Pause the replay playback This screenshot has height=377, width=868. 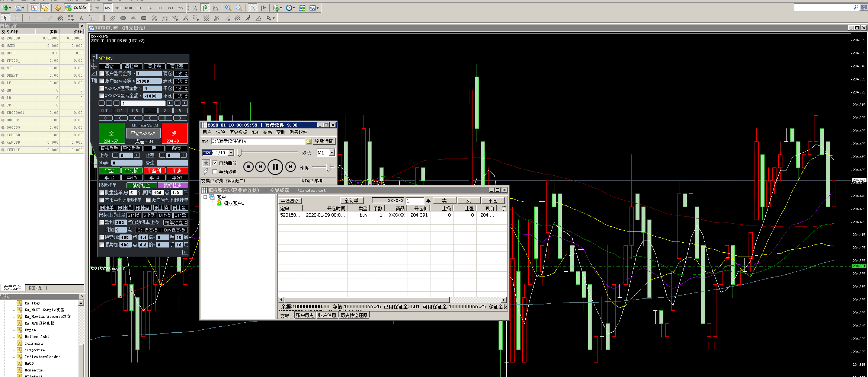pyautogui.click(x=275, y=167)
